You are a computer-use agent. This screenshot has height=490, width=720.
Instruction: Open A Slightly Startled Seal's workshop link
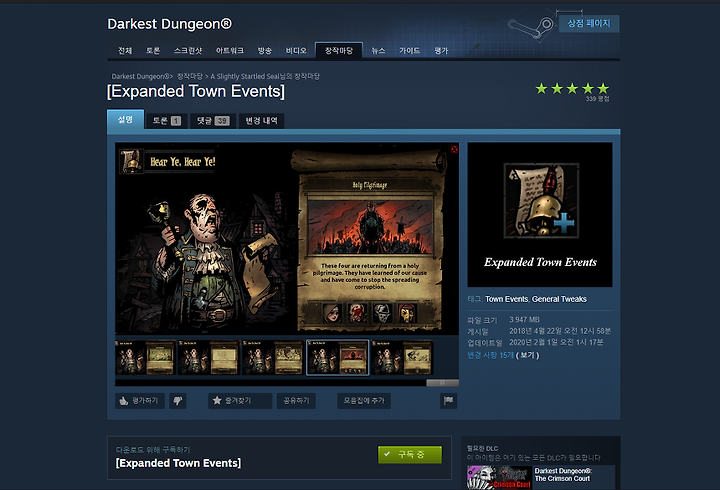tap(265, 76)
